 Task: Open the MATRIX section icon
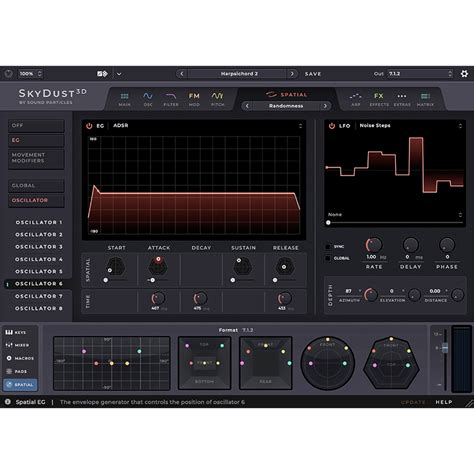pos(425,99)
